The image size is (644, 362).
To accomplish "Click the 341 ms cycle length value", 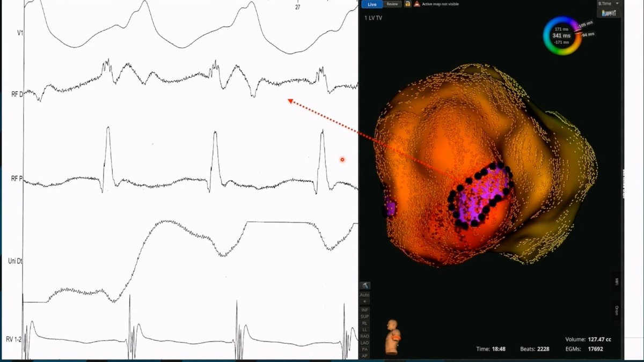I will click(561, 35).
